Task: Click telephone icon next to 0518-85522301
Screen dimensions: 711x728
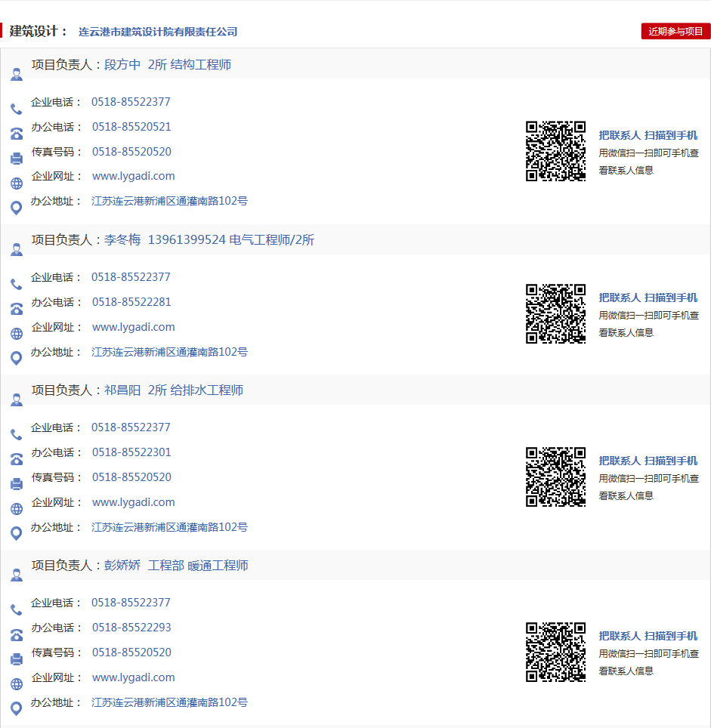Action: [x=17, y=459]
